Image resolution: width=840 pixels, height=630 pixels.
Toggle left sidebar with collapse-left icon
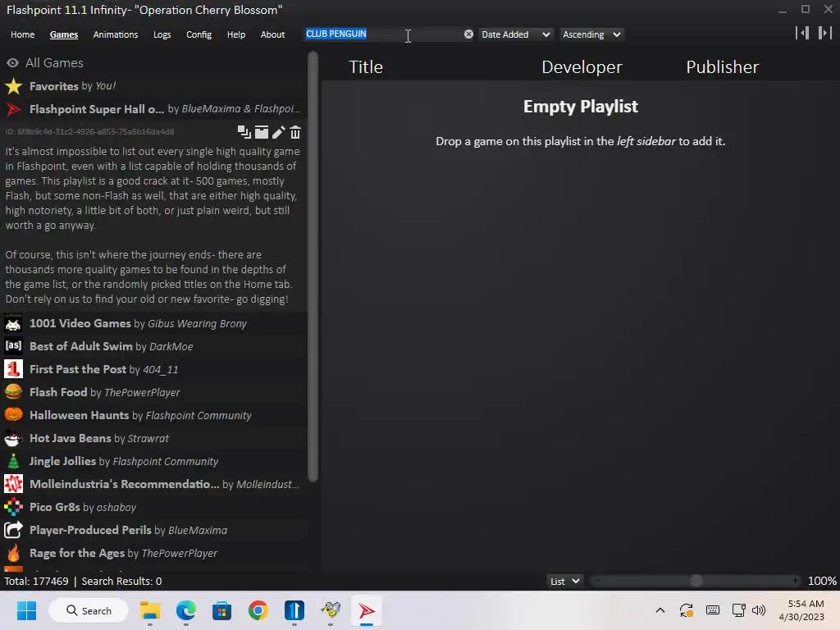[802, 33]
